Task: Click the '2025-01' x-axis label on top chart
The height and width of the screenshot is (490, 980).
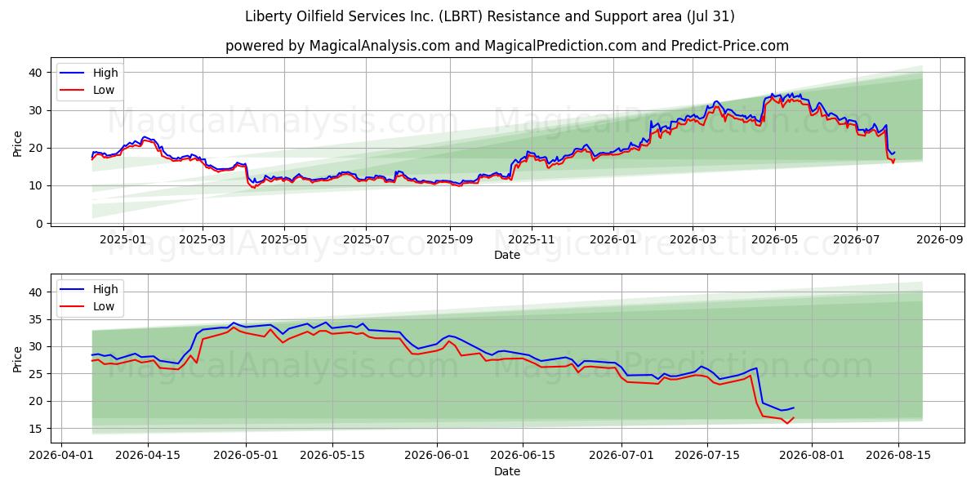Action: pyautogui.click(x=123, y=240)
